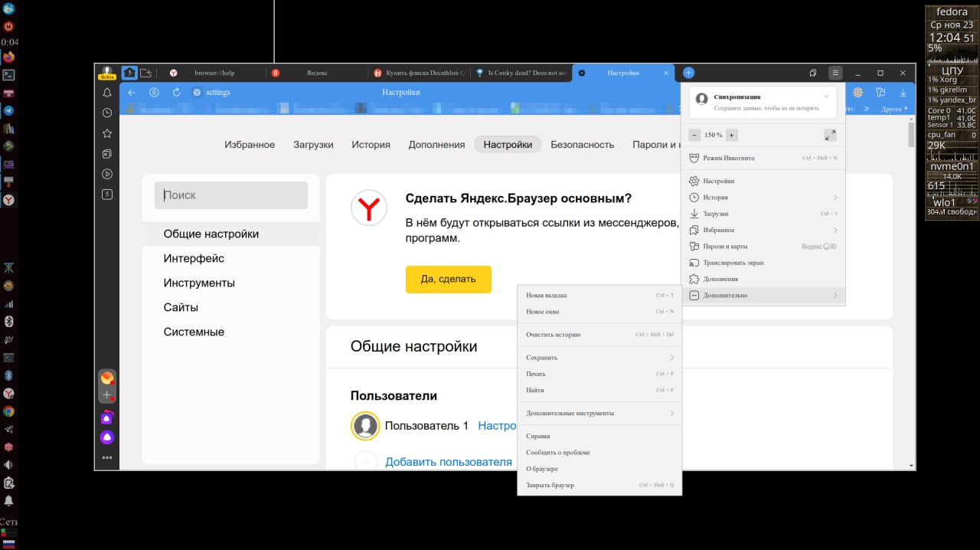The width and height of the screenshot is (980, 550).
Task: Click the hamburger main menu button
Action: [x=835, y=73]
